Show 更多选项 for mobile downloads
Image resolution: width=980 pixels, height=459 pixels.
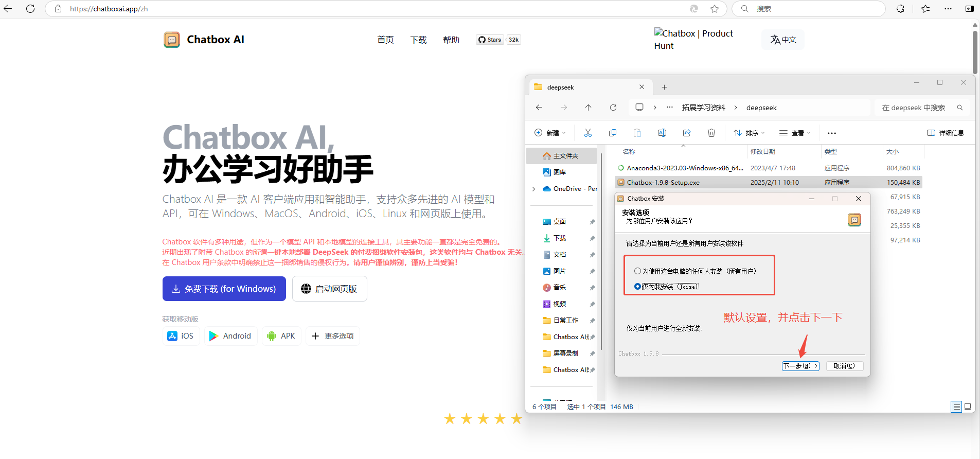click(x=333, y=336)
